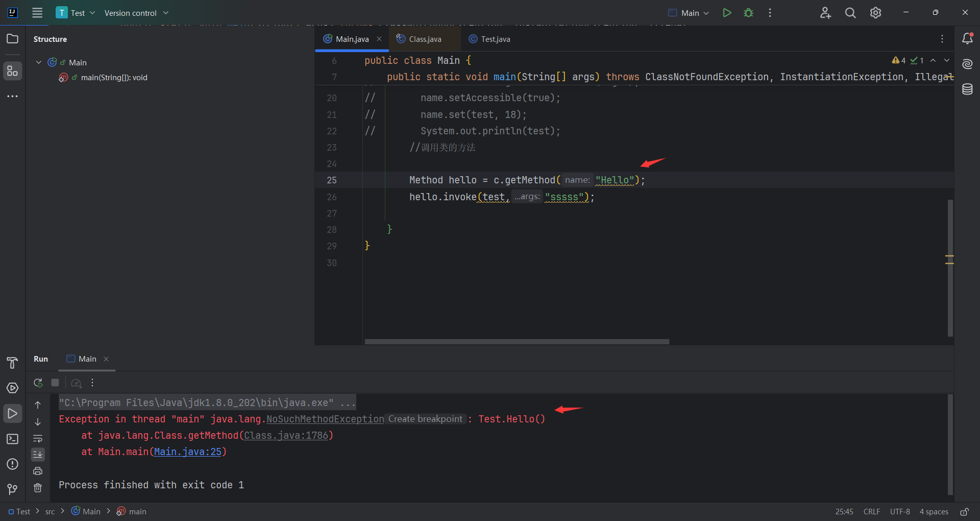This screenshot has height=521, width=980.
Task: Click the warnings count indicator in editor
Action: coord(899,60)
